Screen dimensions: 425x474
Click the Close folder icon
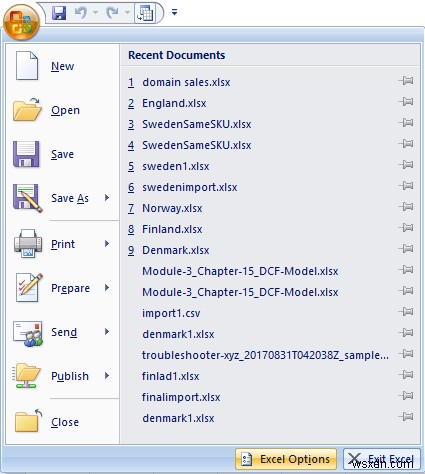pos(29,421)
